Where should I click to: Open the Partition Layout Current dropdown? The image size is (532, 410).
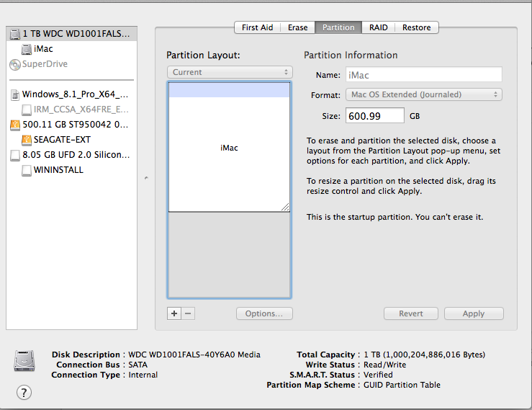(230, 72)
